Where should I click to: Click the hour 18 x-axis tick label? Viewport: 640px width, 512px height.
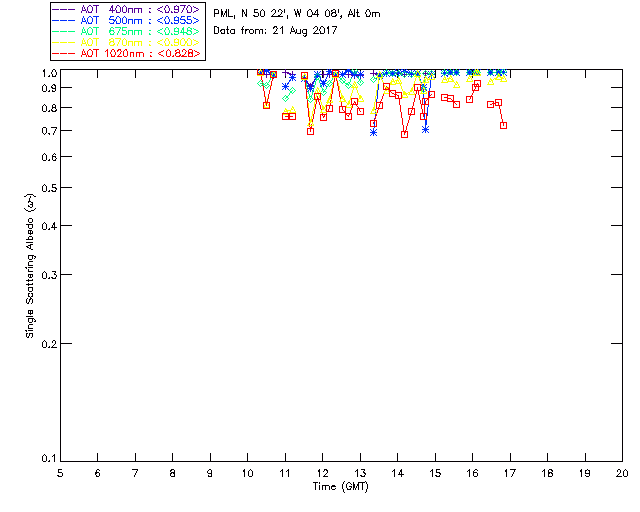[547, 473]
